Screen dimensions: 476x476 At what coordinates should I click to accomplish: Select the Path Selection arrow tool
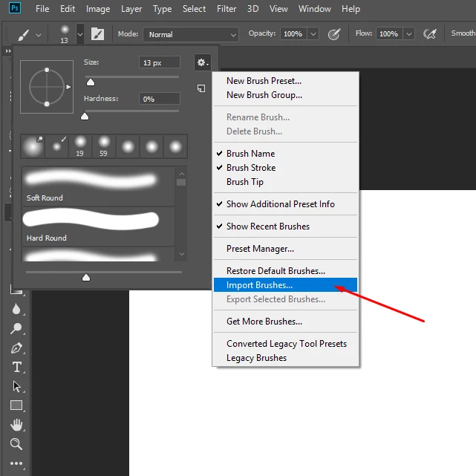coord(16,386)
